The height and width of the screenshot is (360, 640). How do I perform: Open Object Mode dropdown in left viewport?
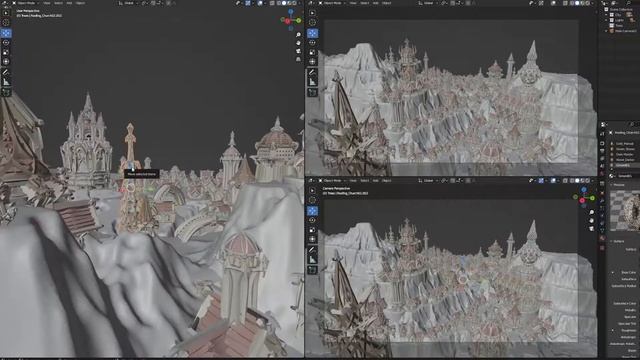[x=25, y=3]
